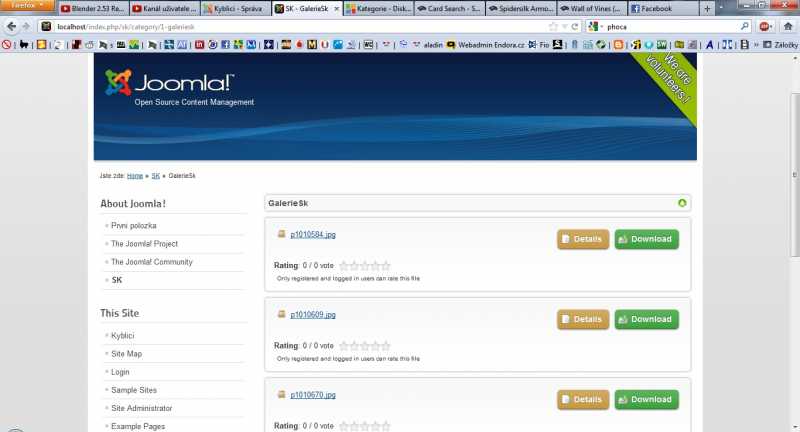
Task: Click green up-arrow icon in GalerieSk header
Action: pos(682,202)
